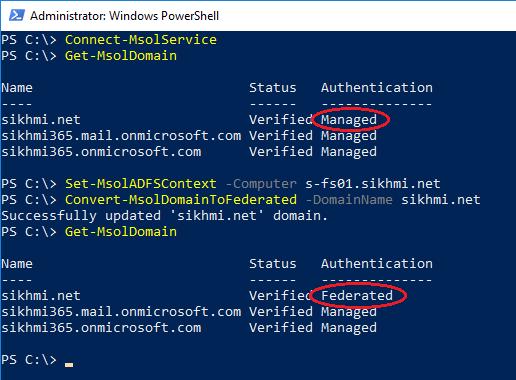The height and width of the screenshot is (380, 516).
Task: Click sikhmi365.onmicrosoft.com in the second table
Action: tap(101, 328)
